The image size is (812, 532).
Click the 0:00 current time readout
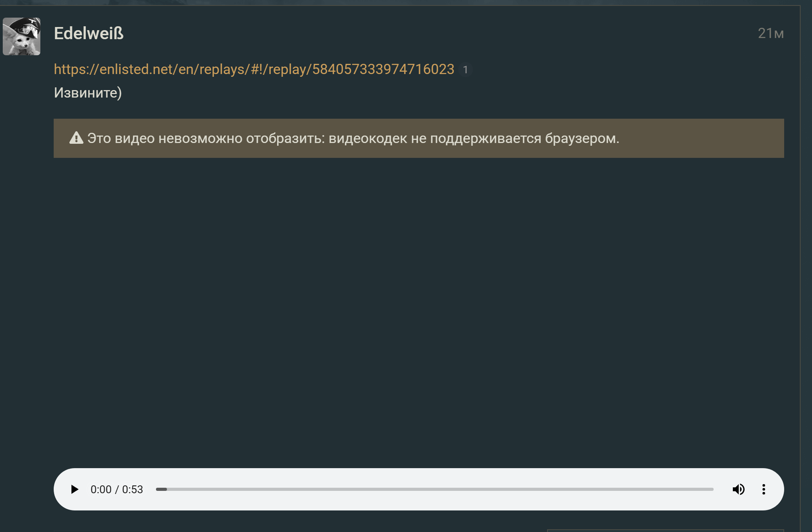pos(101,490)
